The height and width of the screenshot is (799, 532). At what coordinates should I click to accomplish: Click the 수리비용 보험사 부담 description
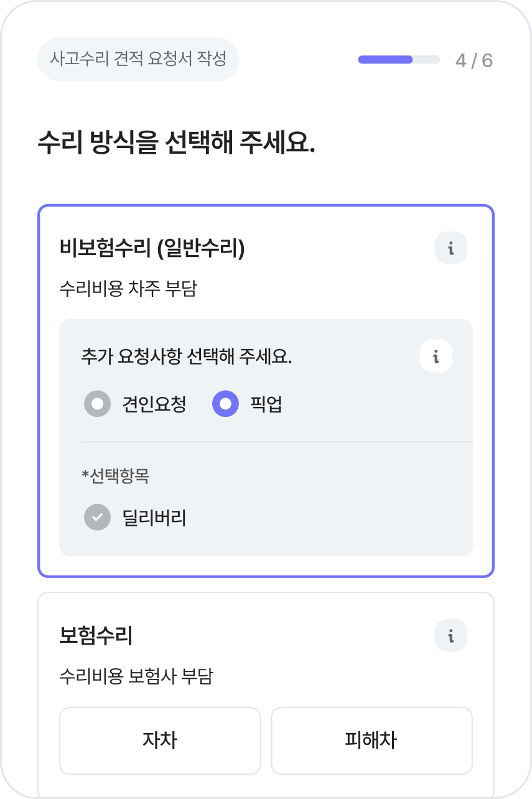tap(136, 676)
